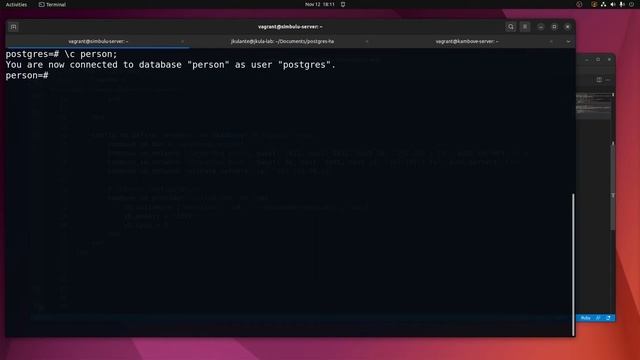640x360 pixels.
Task: Click the '\c person;' command text
Action: (x=91, y=54)
